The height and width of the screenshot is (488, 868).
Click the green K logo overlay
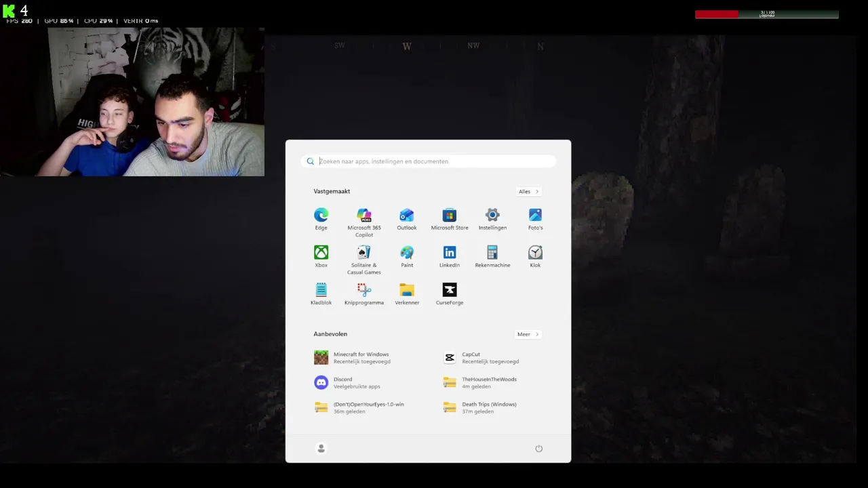[8, 10]
